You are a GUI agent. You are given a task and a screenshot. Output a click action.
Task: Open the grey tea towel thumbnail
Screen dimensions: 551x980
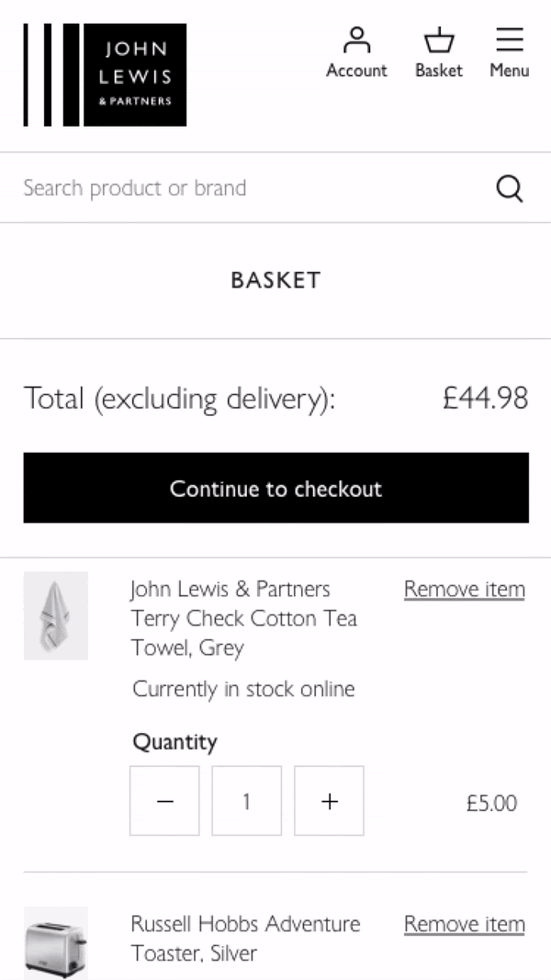pyautogui.click(x=56, y=615)
